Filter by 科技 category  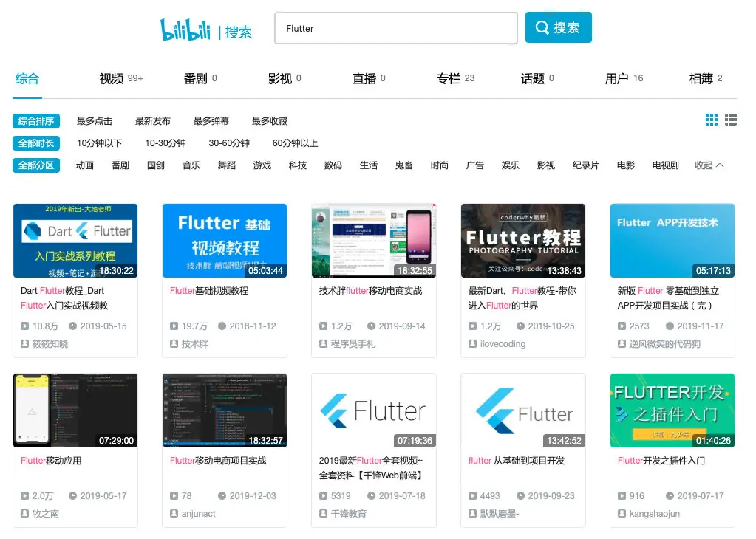tap(298, 165)
